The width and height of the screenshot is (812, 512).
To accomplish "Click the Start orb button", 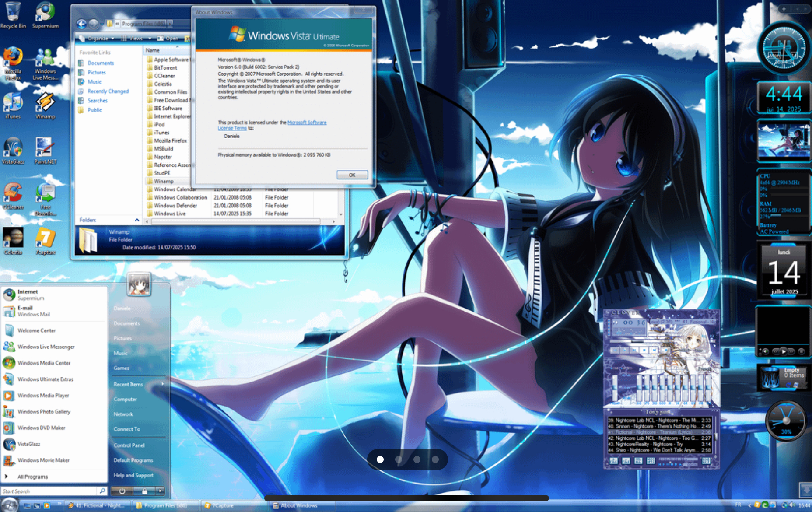I will point(9,505).
